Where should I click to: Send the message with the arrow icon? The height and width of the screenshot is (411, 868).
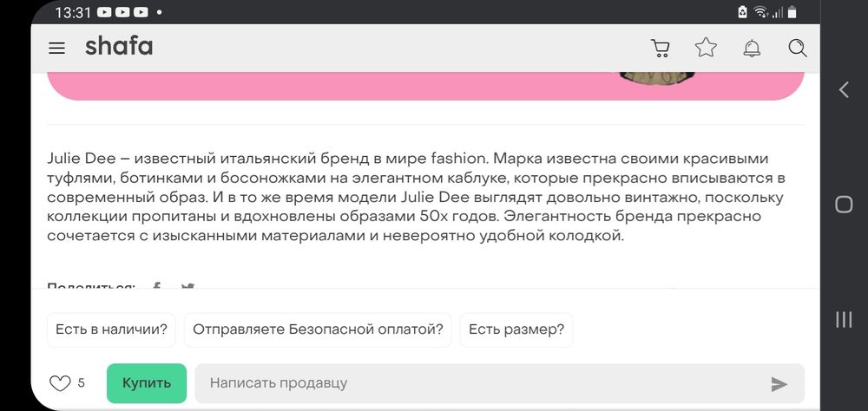click(779, 384)
